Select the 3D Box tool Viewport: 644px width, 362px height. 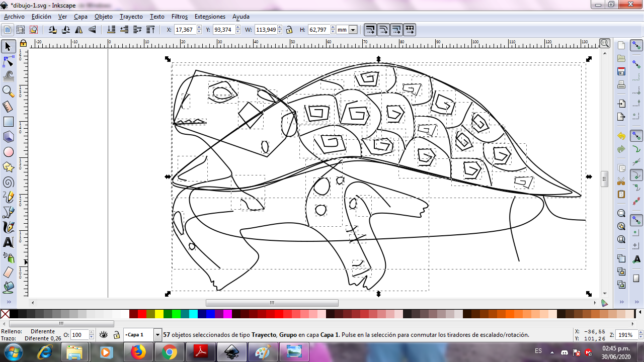point(8,137)
